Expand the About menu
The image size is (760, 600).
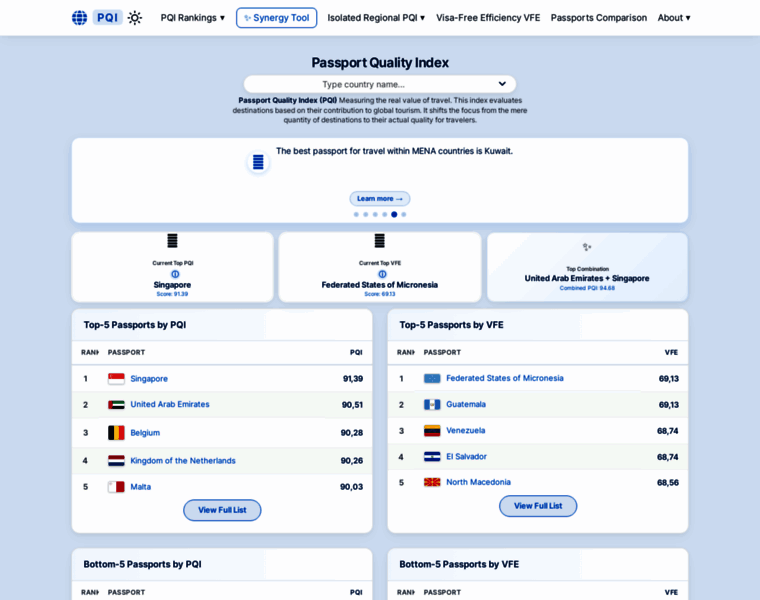click(673, 18)
